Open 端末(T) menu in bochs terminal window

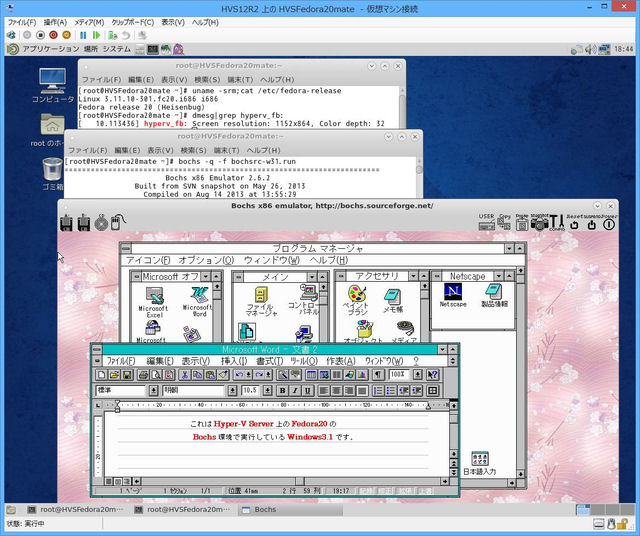coord(227,150)
